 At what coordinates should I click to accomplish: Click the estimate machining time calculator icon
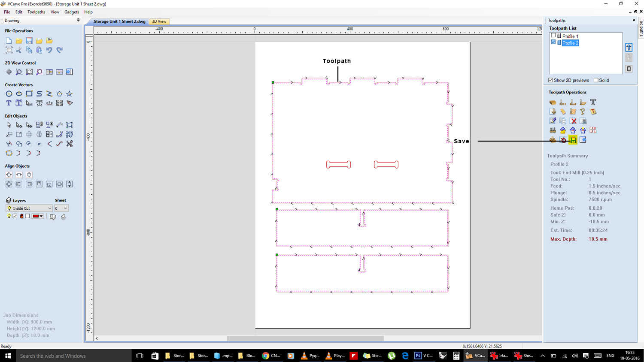(x=583, y=121)
